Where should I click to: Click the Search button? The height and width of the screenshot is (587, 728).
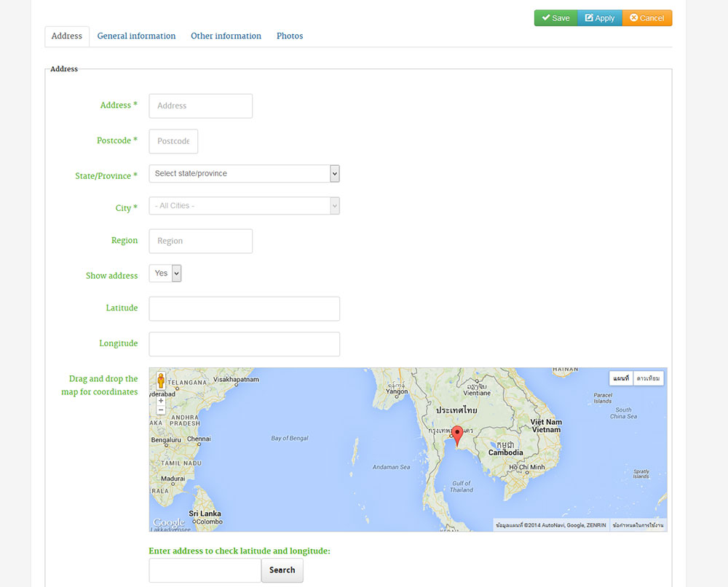[x=282, y=570]
